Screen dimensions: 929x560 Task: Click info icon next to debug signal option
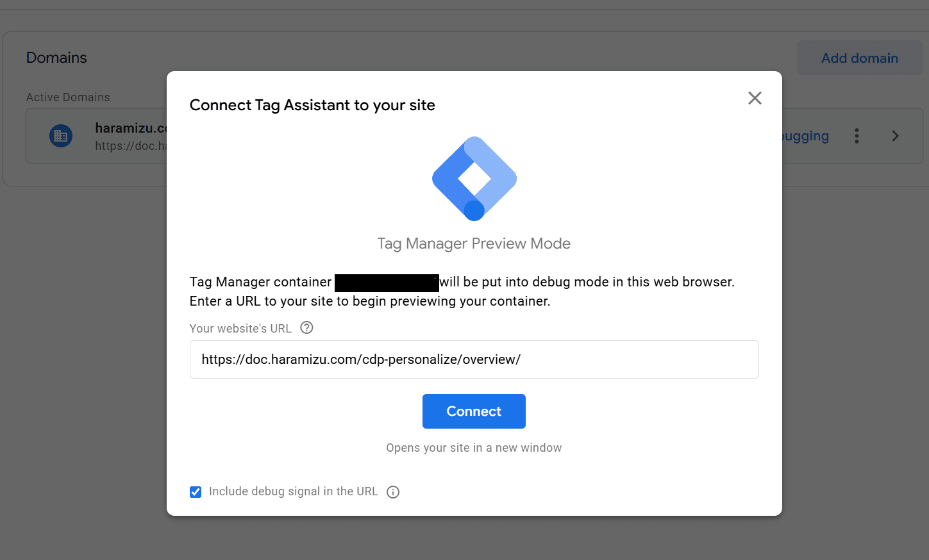393,492
